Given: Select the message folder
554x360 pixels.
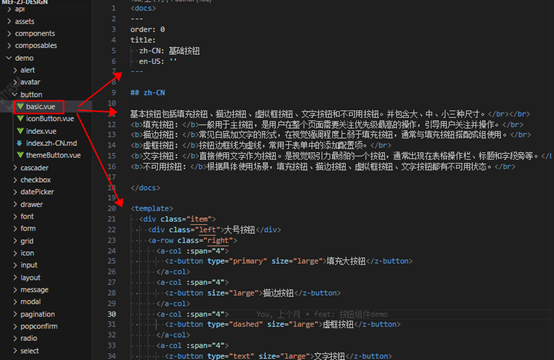Looking at the screenshot, I should [x=34, y=290].
